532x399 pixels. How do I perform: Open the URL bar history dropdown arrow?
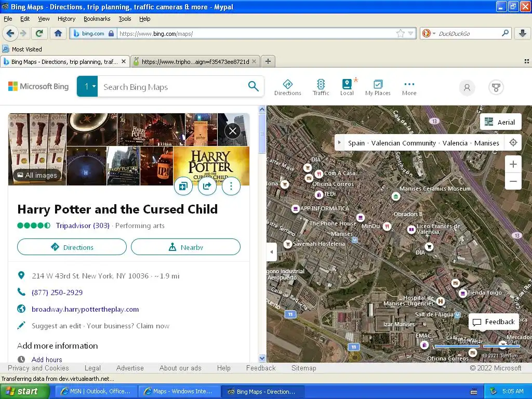tap(410, 33)
